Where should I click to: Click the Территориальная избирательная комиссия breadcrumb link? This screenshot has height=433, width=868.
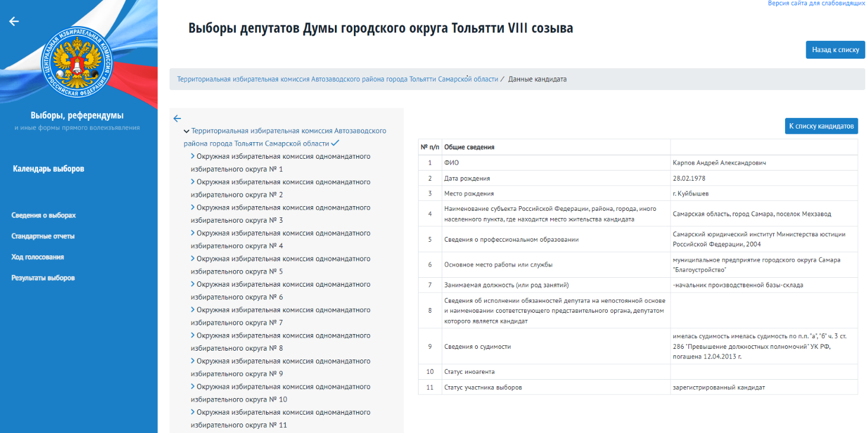[x=337, y=79]
